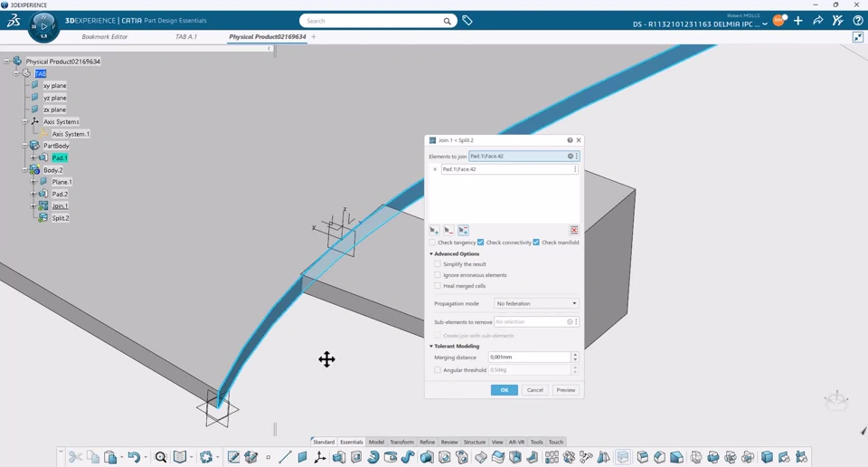This screenshot has height=467, width=868.
Task: Uncheck the Check connectivity checkbox
Action: point(481,243)
